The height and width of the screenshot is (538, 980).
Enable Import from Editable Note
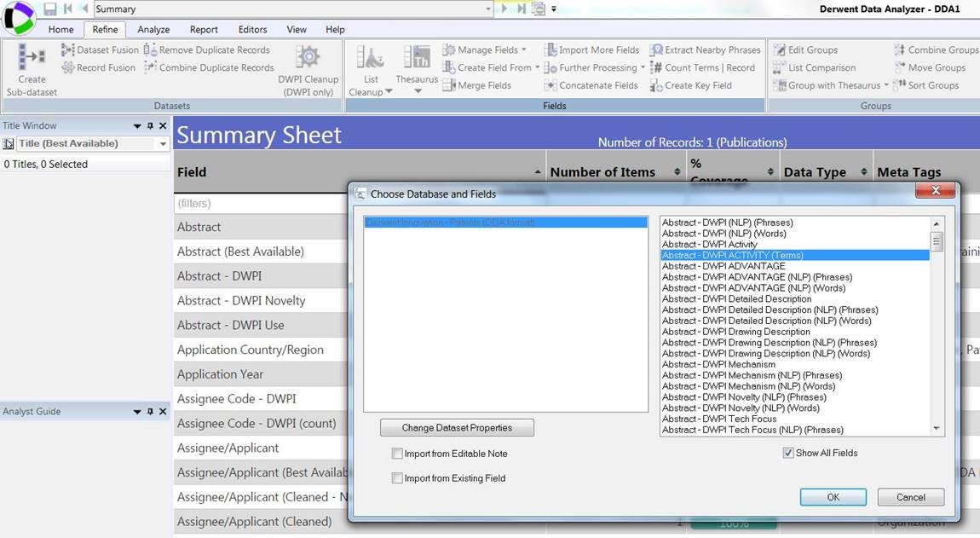[x=397, y=454]
